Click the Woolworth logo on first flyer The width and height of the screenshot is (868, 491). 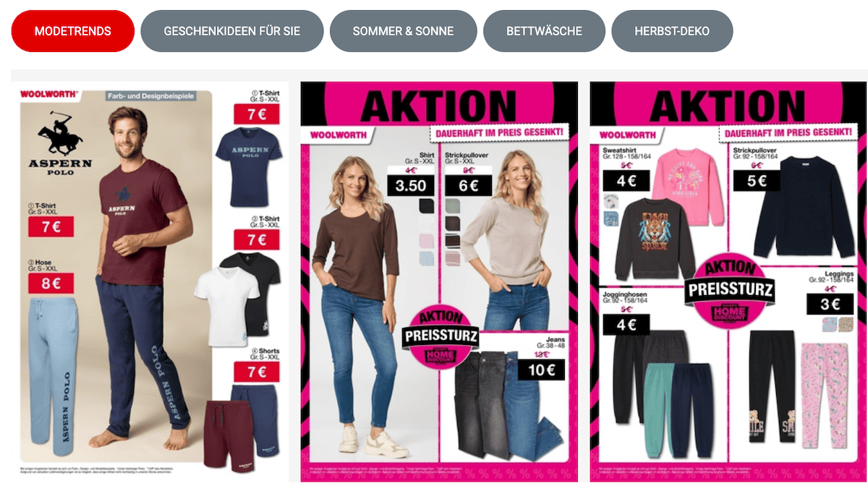(48, 93)
